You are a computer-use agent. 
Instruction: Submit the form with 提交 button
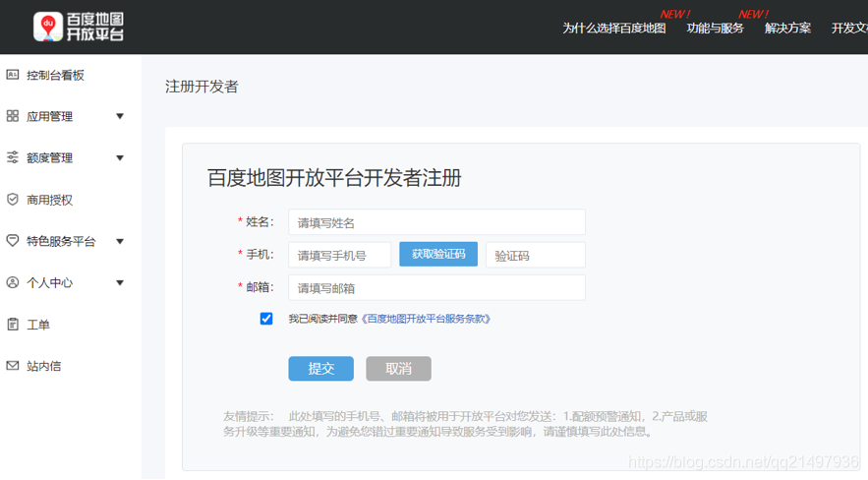tap(321, 369)
